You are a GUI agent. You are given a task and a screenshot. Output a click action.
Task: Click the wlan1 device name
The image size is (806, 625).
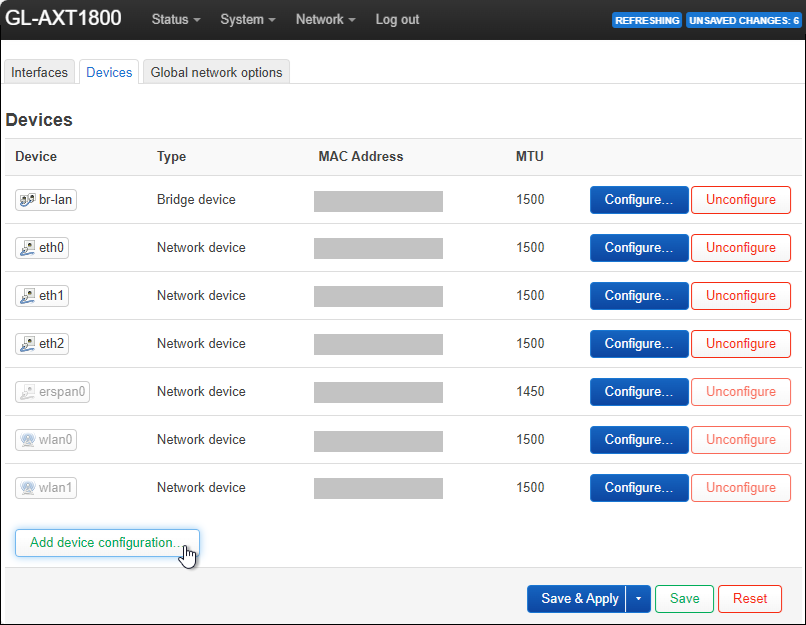pyautogui.click(x=56, y=487)
